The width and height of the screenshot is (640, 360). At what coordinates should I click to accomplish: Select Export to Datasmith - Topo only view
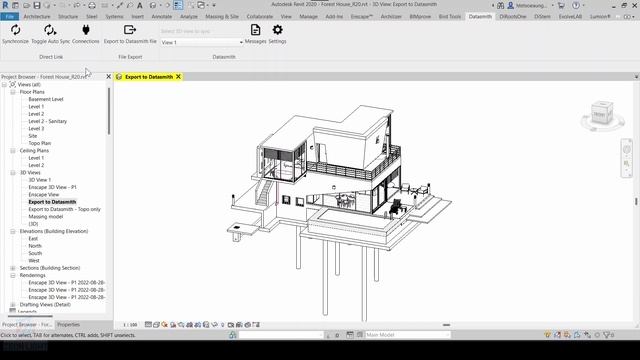tap(64, 209)
